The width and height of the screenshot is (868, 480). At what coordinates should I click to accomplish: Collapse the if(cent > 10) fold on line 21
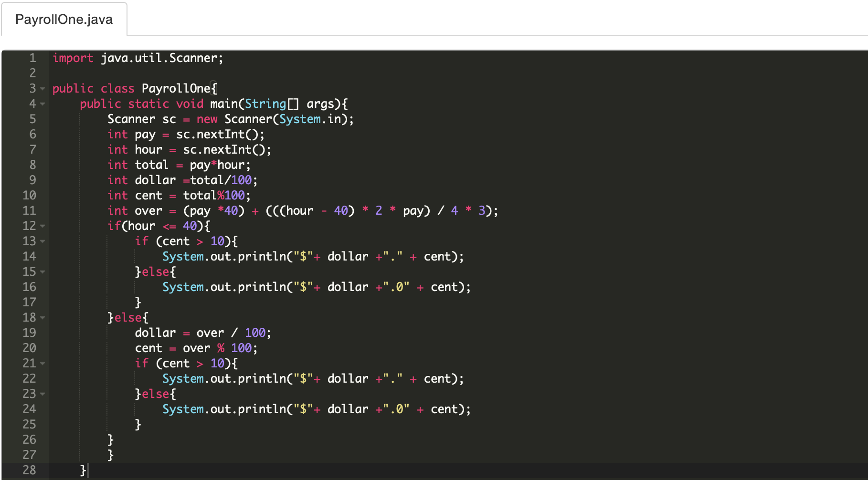42,363
